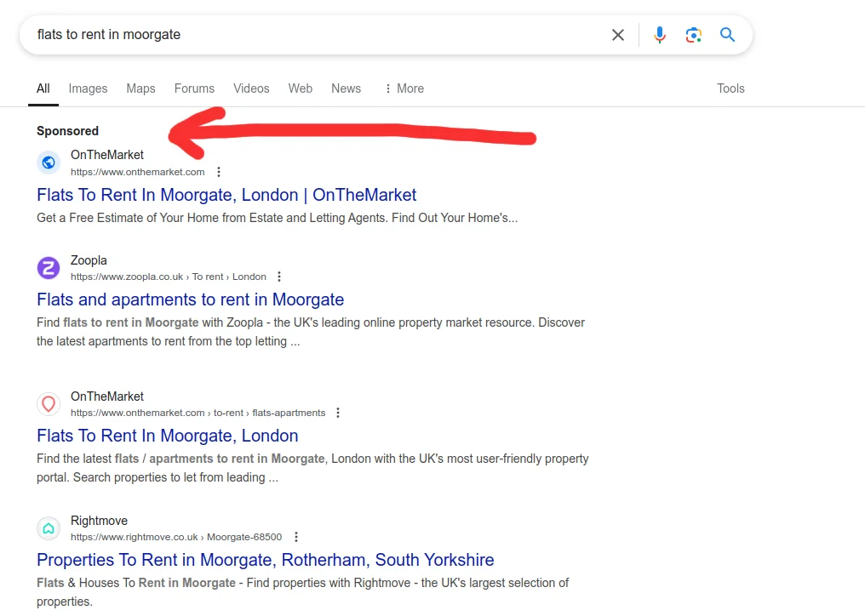Click the sponsored OnTheMarket globe favicon
The image size is (865, 616).
tap(49, 163)
